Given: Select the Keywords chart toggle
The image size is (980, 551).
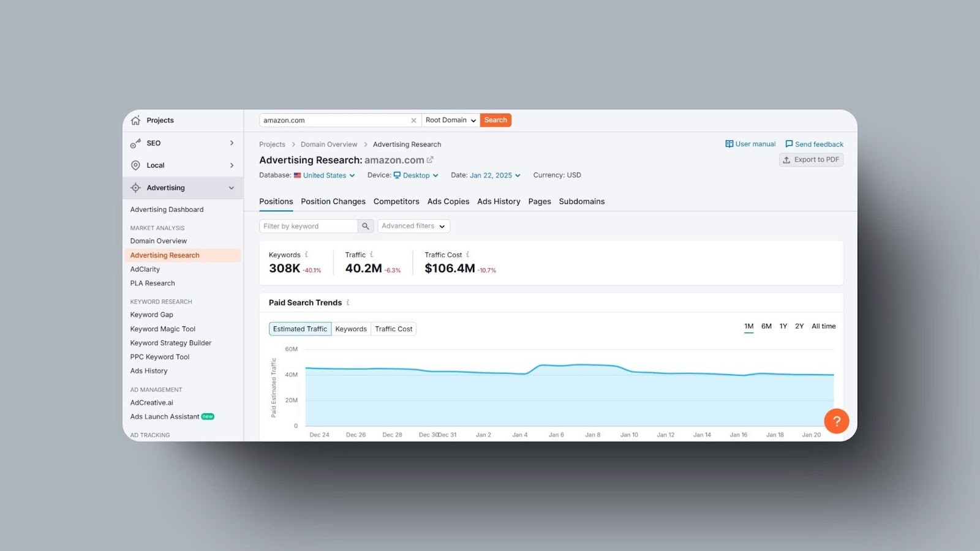Looking at the screenshot, I should 351,329.
